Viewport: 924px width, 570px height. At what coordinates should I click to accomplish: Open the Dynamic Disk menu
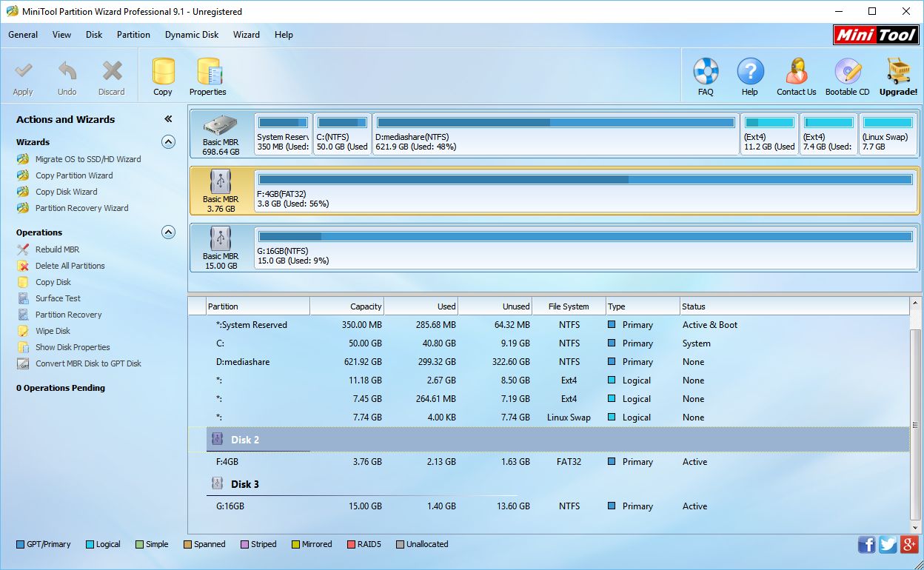pos(192,35)
